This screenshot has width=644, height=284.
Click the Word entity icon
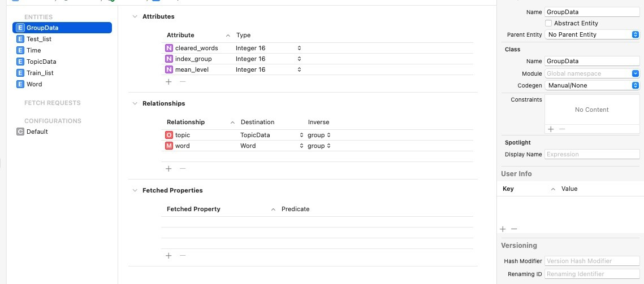[x=20, y=84]
